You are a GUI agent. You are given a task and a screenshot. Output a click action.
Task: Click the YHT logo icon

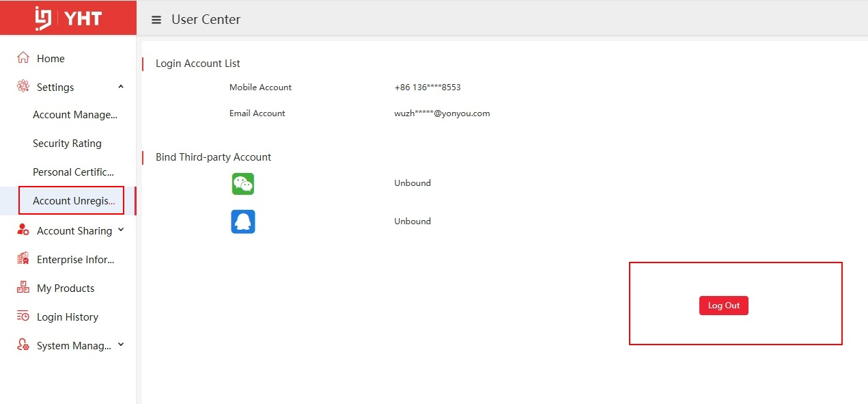click(x=44, y=18)
